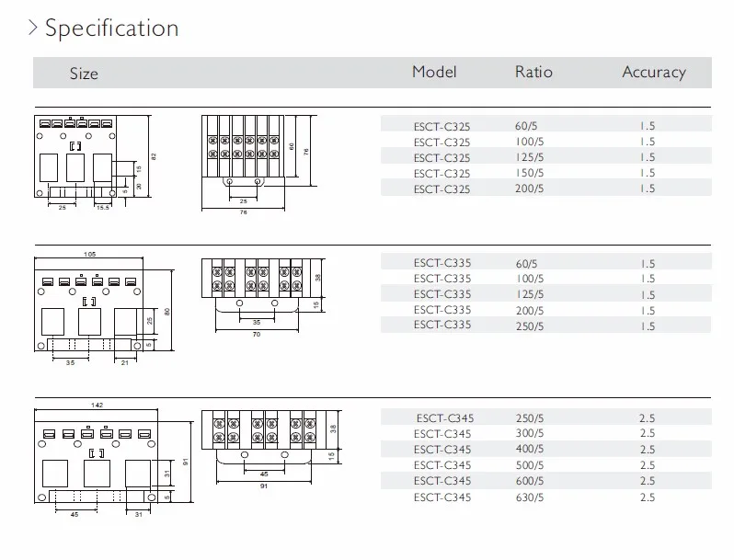Click the Size column header

point(84,74)
